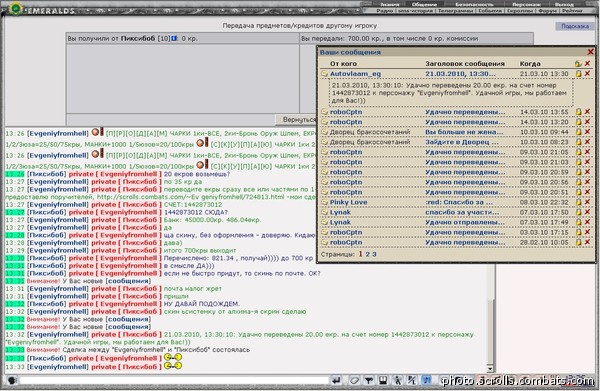The height and width of the screenshot is (391, 600).
Task: Open the smiley picker left of chat input
Action: tap(12, 380)
